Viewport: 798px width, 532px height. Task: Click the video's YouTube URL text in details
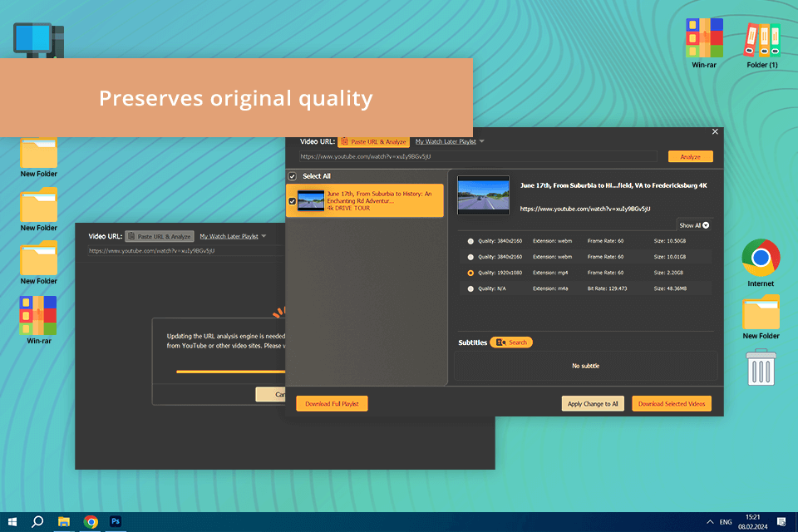[584, 209]
